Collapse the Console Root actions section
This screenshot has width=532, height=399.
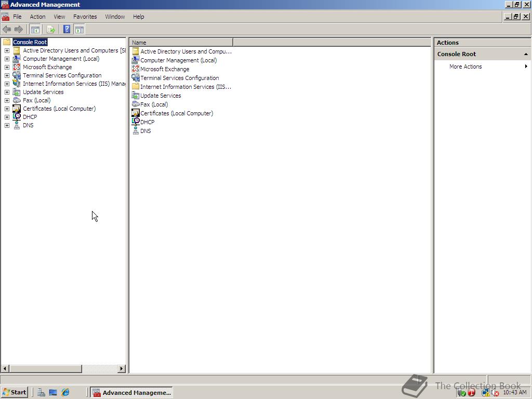pos(526,54)
